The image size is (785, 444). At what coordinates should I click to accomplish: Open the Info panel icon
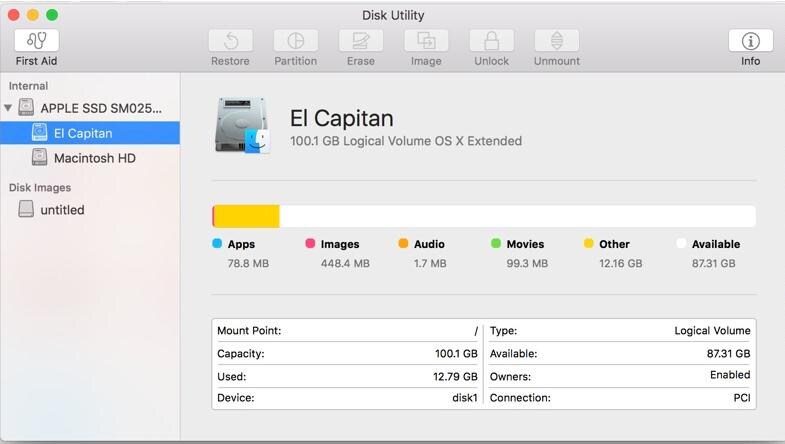click(750, 40)
